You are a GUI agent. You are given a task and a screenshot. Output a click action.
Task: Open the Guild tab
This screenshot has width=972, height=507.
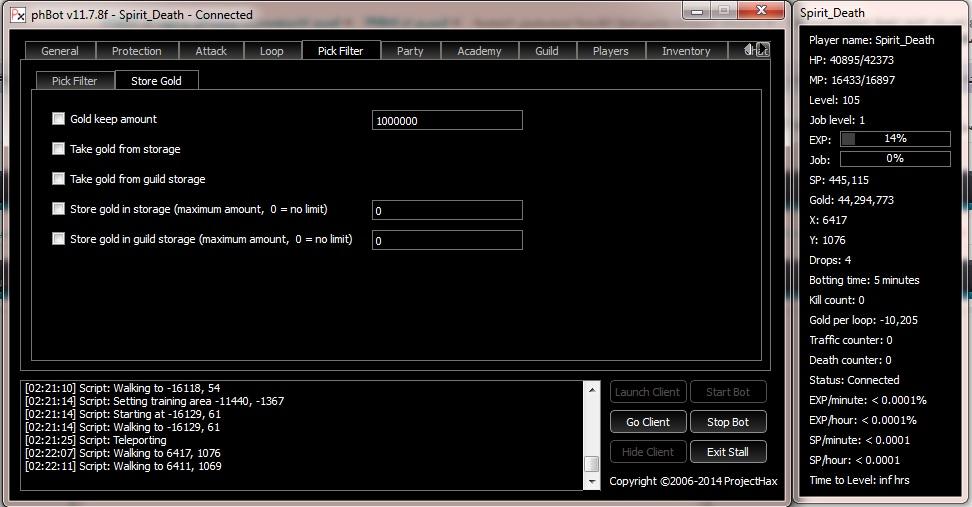pos(547,51)
